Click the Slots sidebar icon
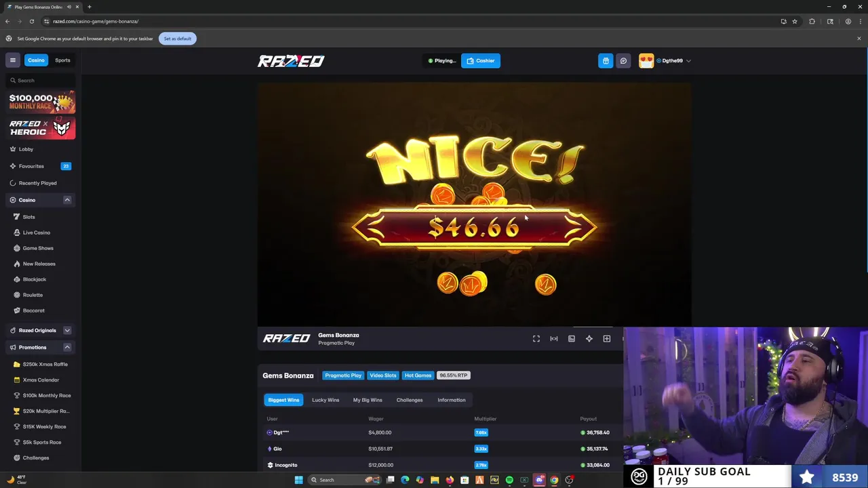 (17, 217)
